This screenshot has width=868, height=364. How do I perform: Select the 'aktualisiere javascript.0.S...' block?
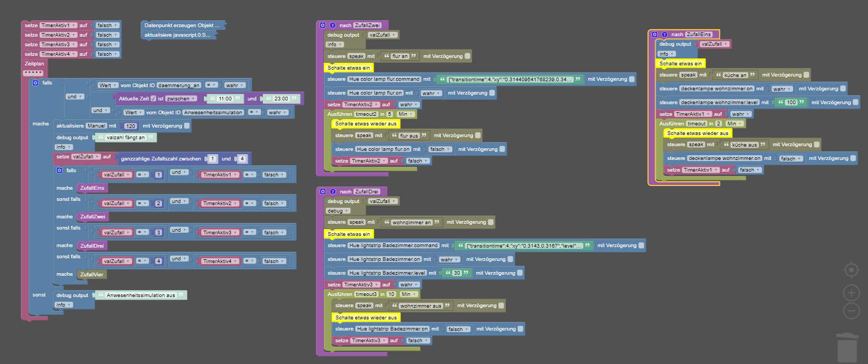click(179, 35)
